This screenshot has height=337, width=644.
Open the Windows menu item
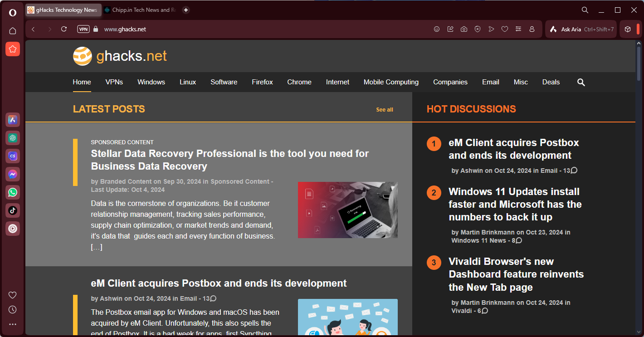click(151, 82)
